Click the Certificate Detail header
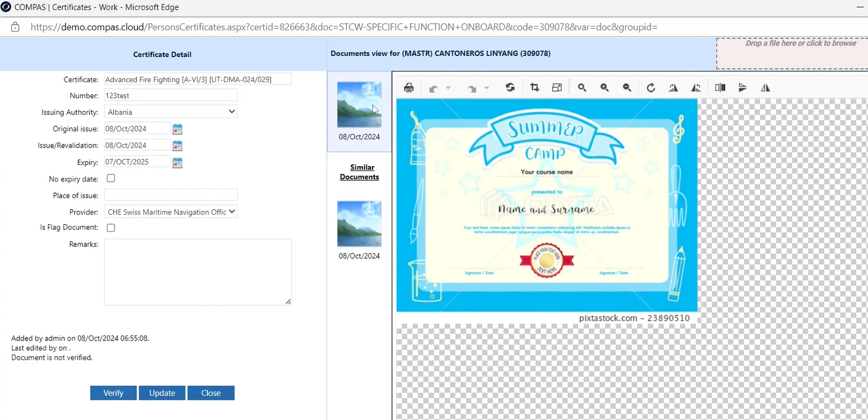This screenshot has width=868, height=420. coord(162,54)
